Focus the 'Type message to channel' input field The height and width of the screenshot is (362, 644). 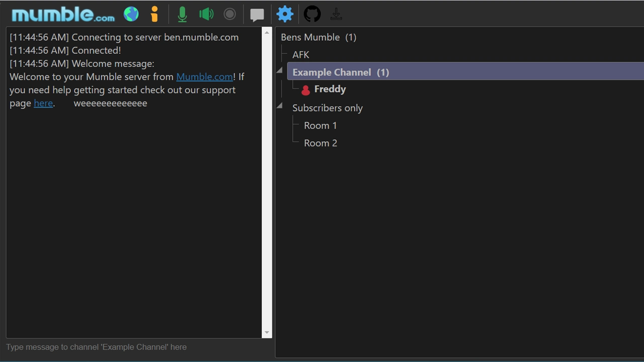click(x=139, y=347)
